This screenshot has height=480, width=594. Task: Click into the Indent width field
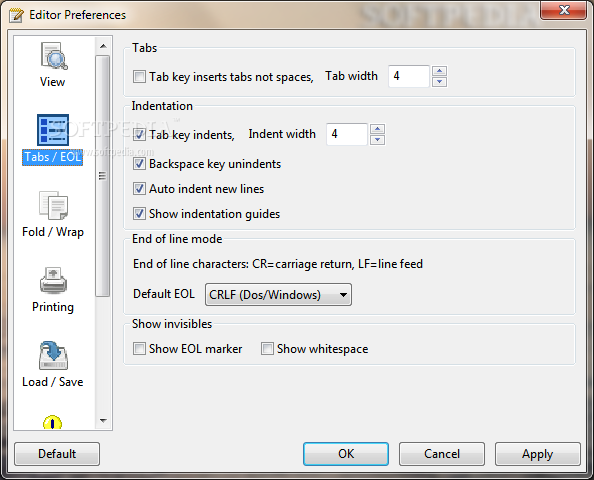click(x=347, y=134)
